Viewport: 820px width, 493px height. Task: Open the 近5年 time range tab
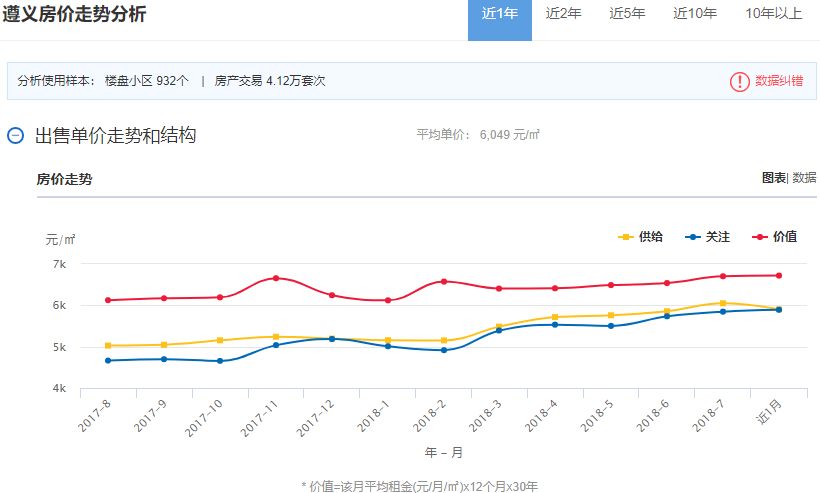point(627,14)
